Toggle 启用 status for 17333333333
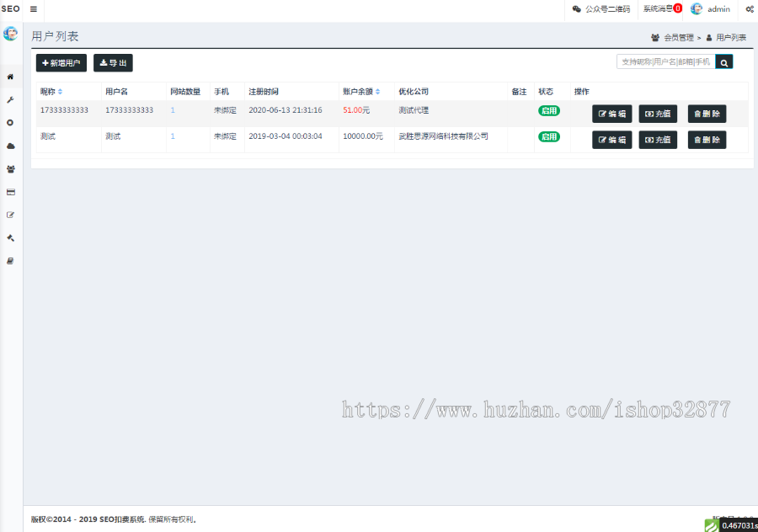This screenshot has height=532, width=758. [549, 110]
